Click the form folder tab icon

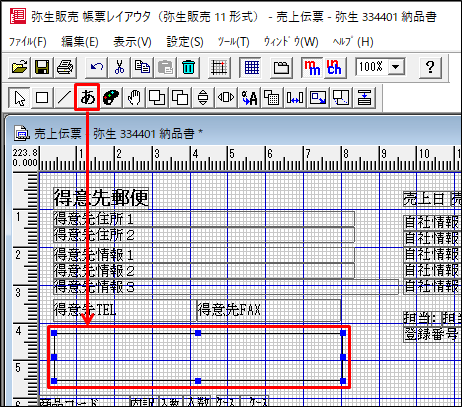(x=281, y=67)
